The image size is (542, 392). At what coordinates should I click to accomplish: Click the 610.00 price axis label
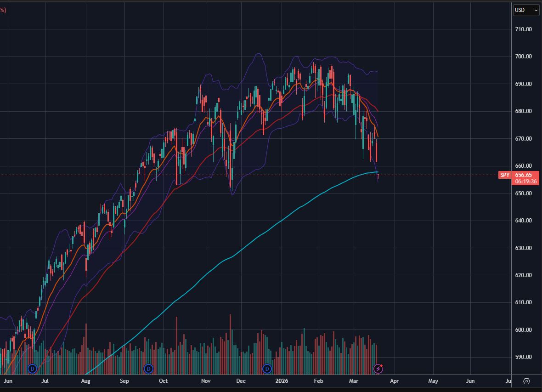click(x=523, y=302)
